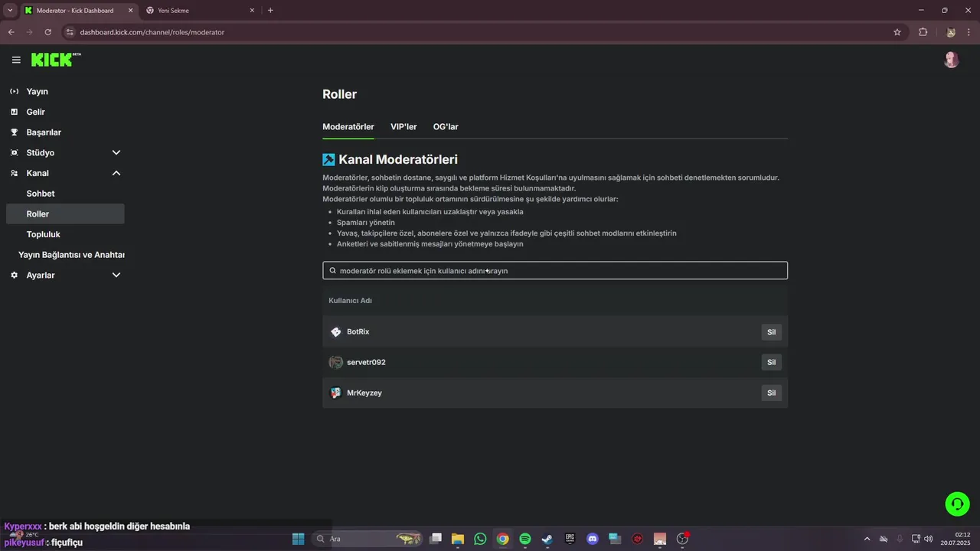The height and width of the screenshot is (551, 980).
Task: Switch to the OG'lar tab
Action: point(446,127)
